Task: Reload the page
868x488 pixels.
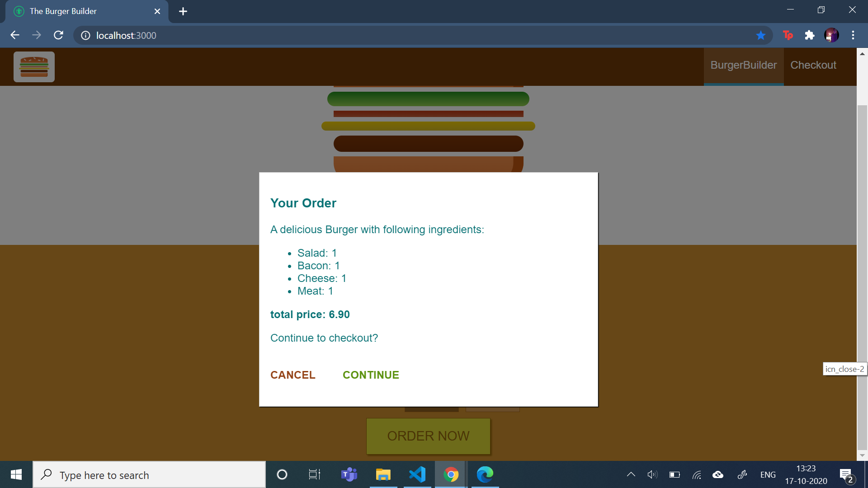Action: tap(58, 35)
